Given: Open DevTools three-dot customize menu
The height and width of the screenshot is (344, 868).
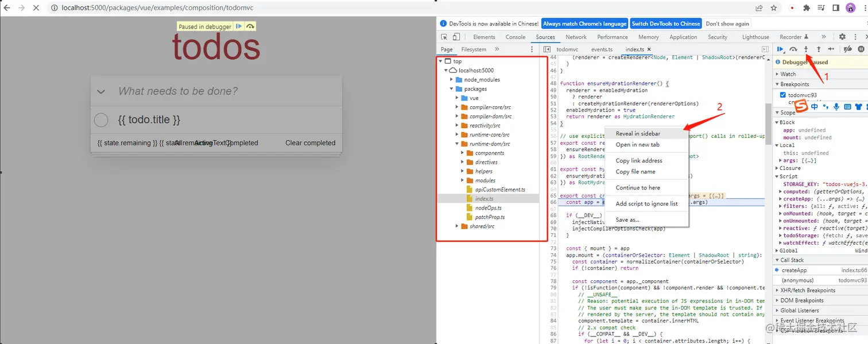Looking at the screenshot, I should coord(855,37).
